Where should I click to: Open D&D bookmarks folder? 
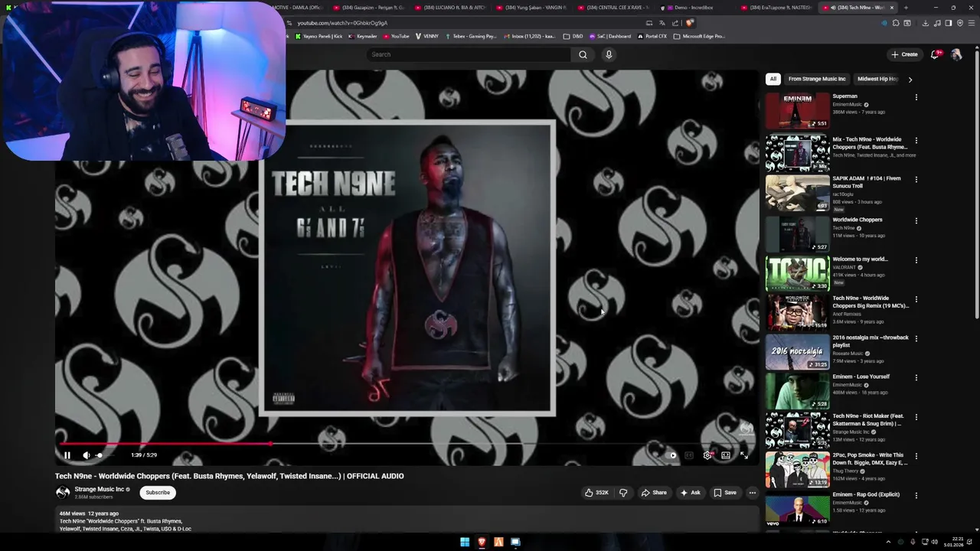click(x=573, y=36)
